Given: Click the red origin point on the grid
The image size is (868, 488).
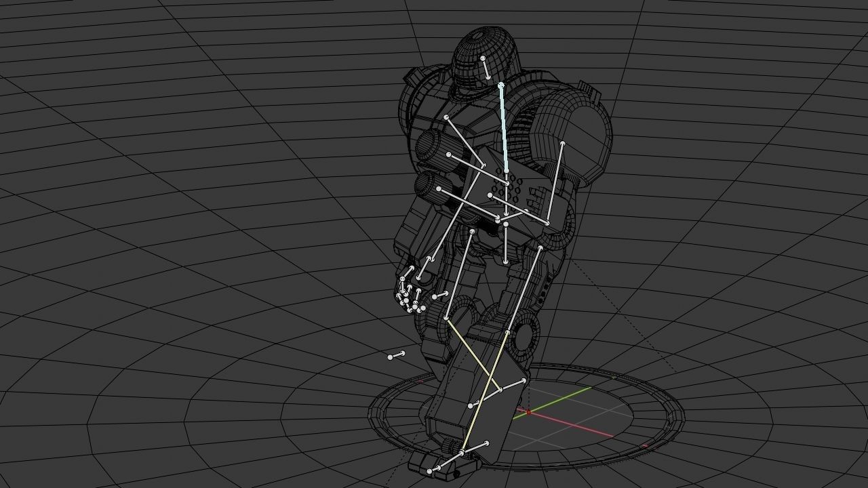Looking at the screenshot, I should coord(528,411).
